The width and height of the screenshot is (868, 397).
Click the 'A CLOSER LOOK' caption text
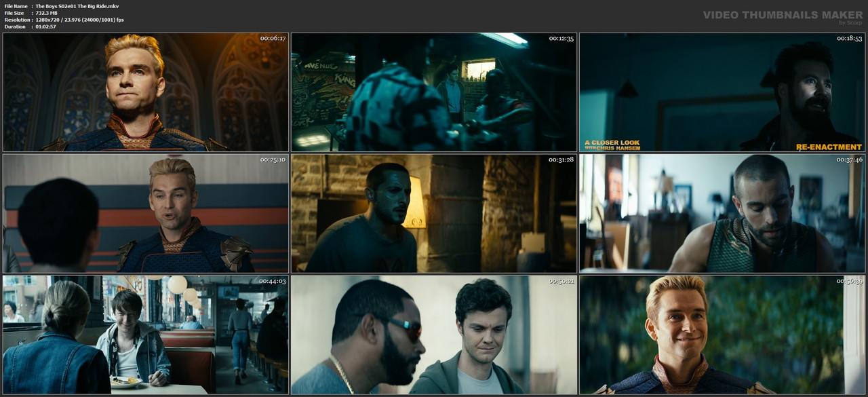tap(612, 143)
